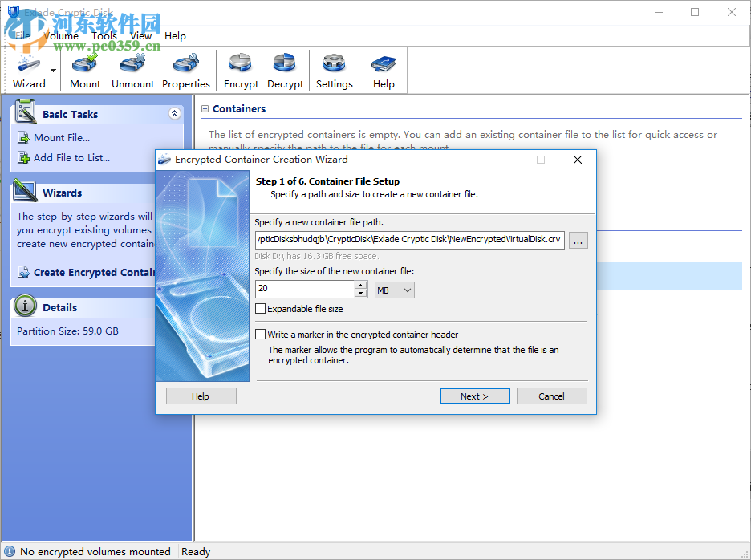The height and width of the screenshot is (560, 751).
Task: Open the Wizard toolbar tool
Action: tap(29, 71)
